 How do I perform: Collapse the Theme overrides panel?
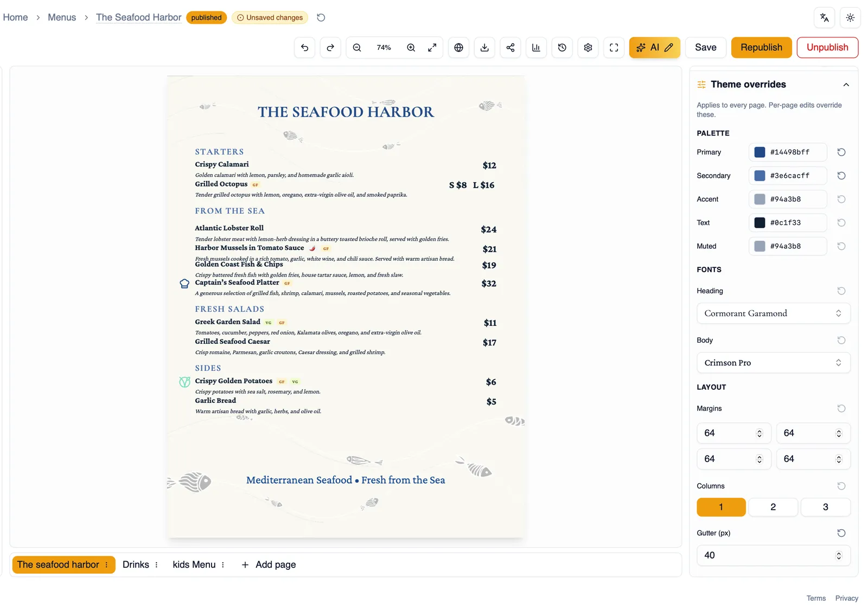tap(846, 85)
